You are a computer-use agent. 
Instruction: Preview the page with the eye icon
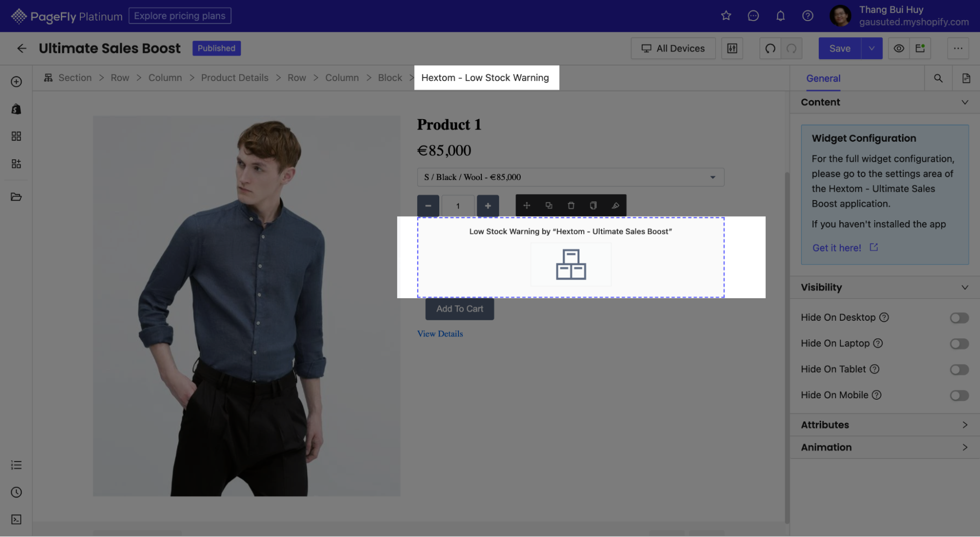coord(899,48)
